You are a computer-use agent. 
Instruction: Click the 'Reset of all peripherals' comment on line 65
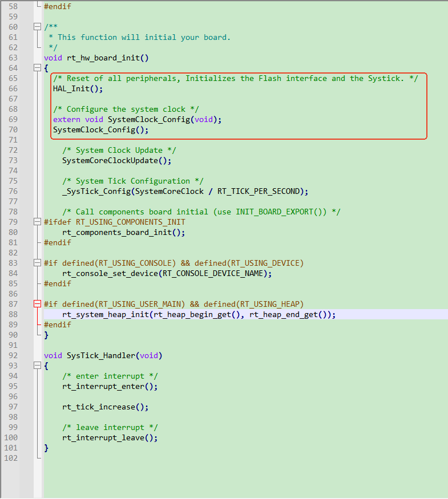pos(235,78)
